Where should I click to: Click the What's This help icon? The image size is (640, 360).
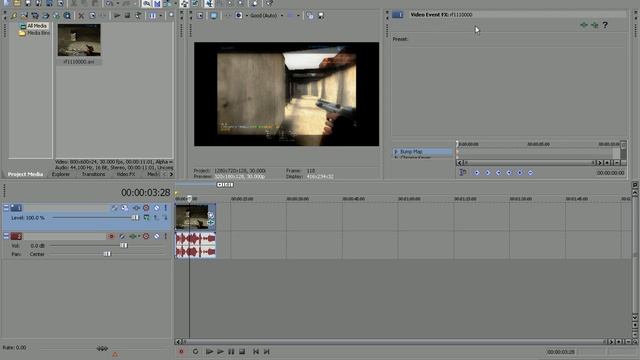pyautogui.click(x=270, y=3)
